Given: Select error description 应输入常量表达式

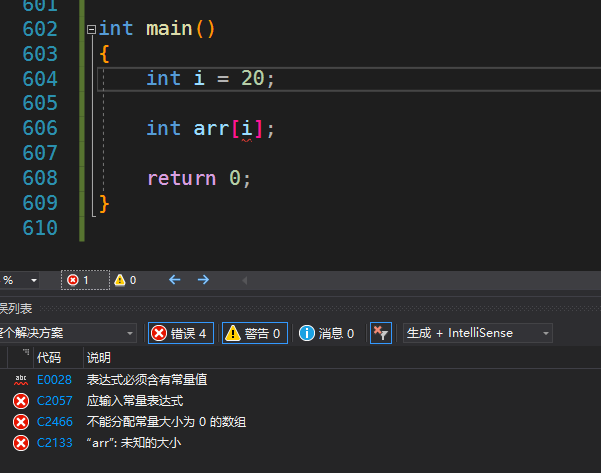Looking at the screenshot, I should tap(135, 401).
